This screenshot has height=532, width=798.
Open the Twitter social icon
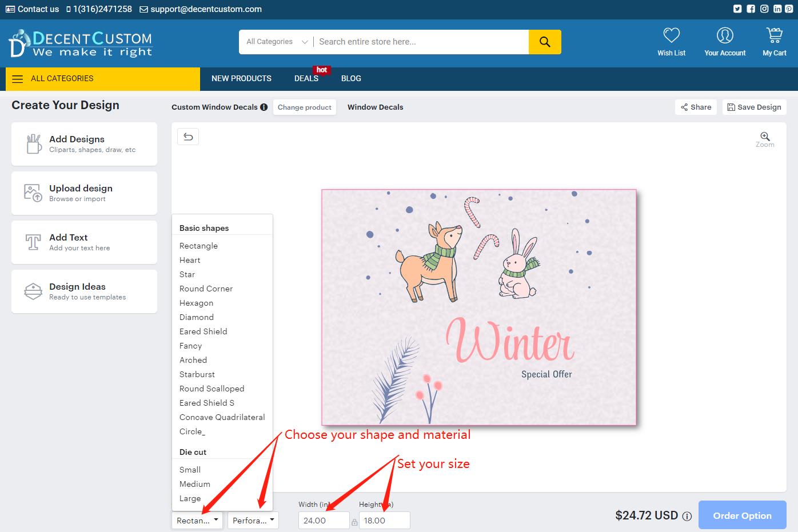(737, 9)
